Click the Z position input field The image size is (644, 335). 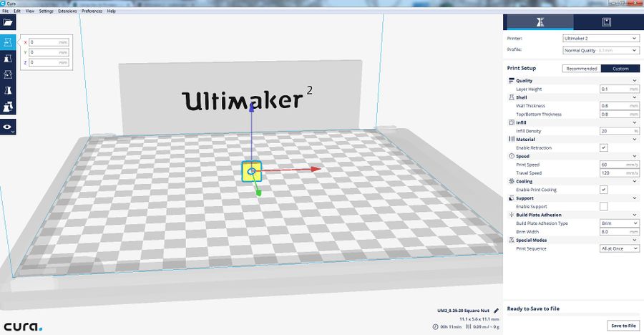tap(49, 62)
